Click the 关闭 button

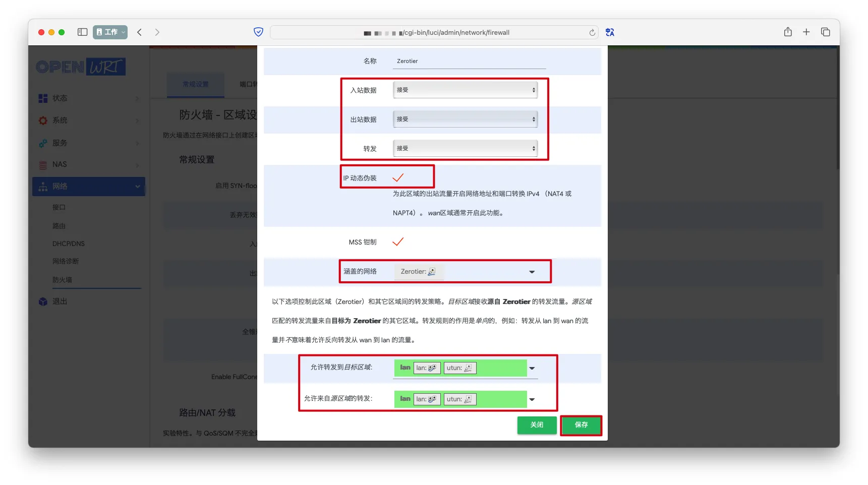pyautogui.click(x=537, y=425)
